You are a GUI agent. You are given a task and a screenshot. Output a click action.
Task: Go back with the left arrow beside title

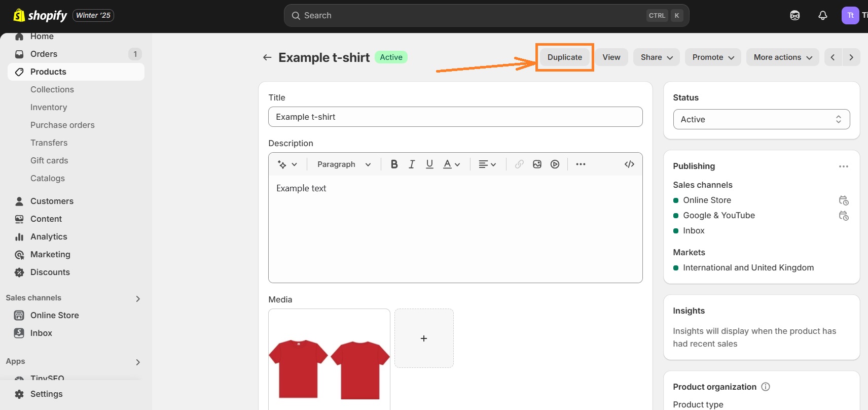tap(267, 57)
